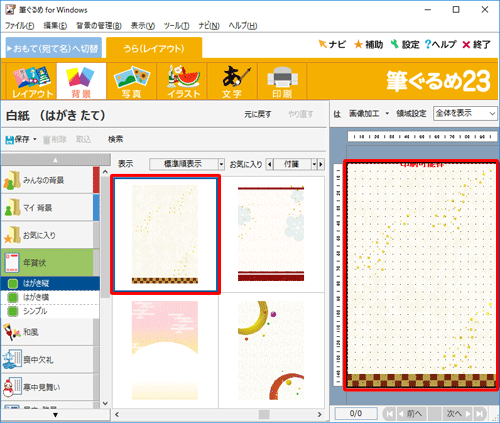Select the gold crescent rings background thumbnail
This screenshot has height=423, width=500.
click(271, 350)
